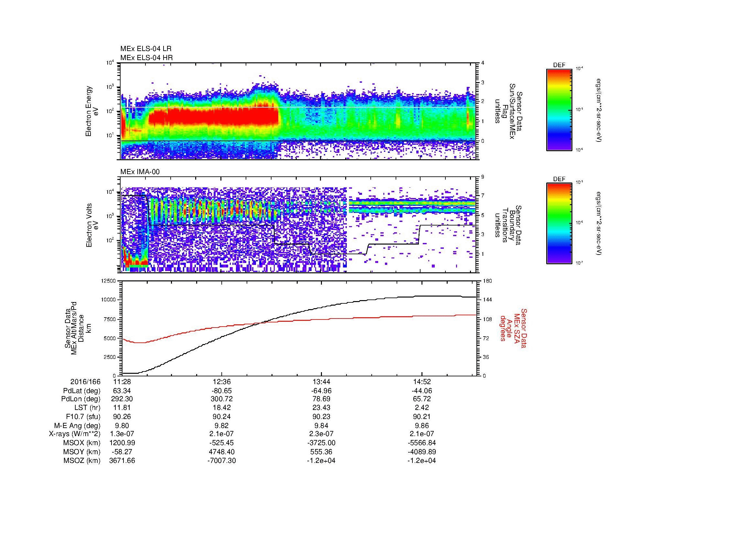Click the MSOX value '-3725.00'
The width and height of the screenshot is (756, 534).
(321, 443)
